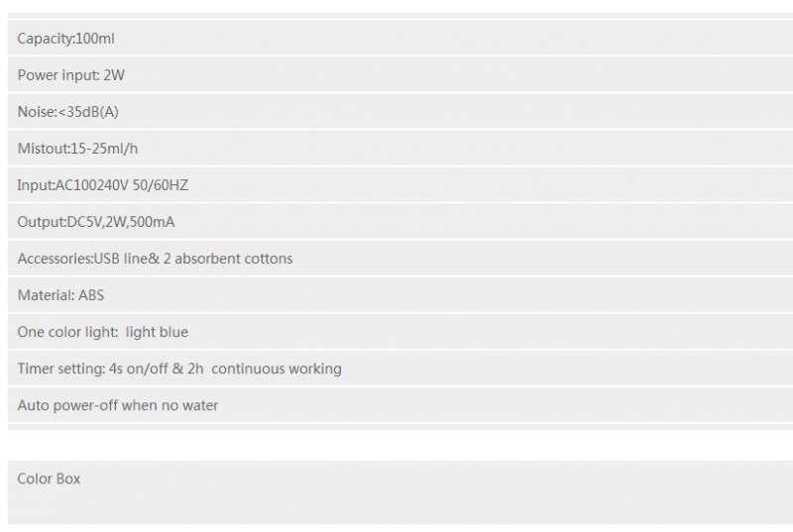Click the Accessories USB line row

tap(400, 259)
